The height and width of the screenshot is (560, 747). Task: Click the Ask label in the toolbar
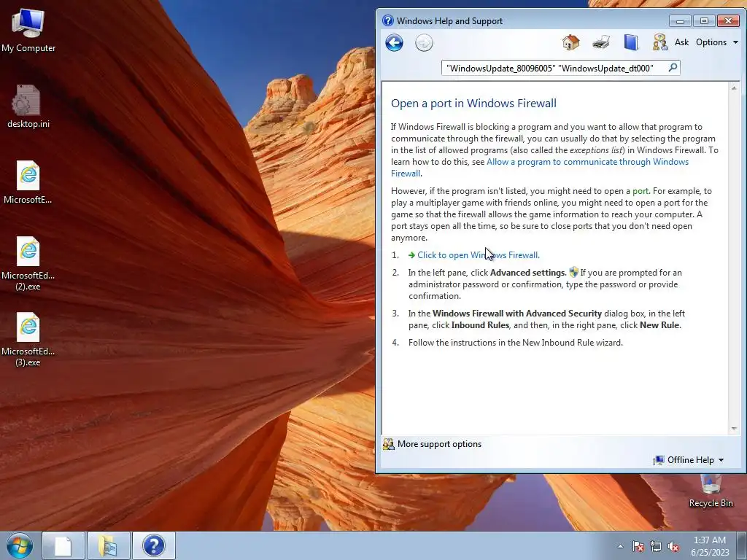(x=681, y=42)
